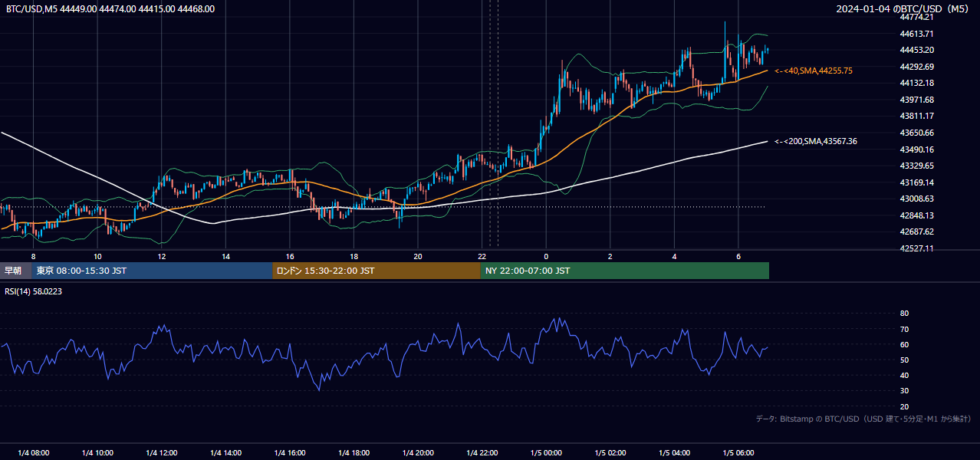This screenshot has width=980, height=460.
Task: Click the Bitstamp data source note
Action: 863,419
